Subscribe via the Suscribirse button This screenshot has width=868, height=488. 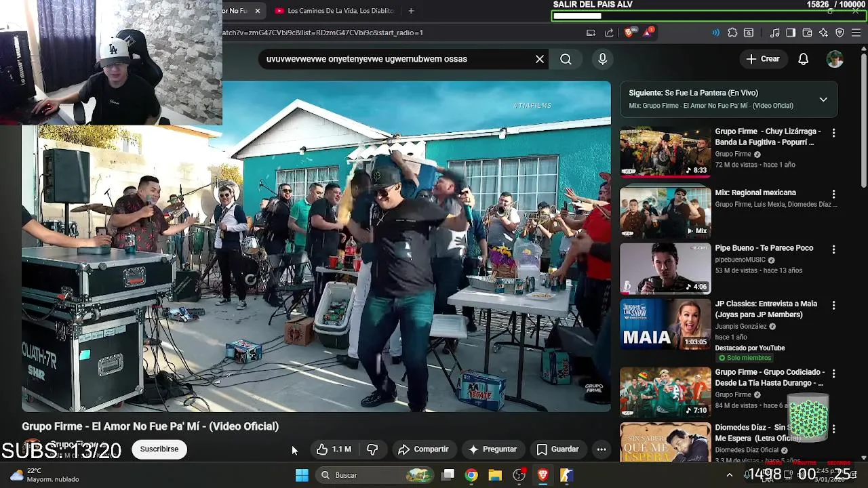159,449
